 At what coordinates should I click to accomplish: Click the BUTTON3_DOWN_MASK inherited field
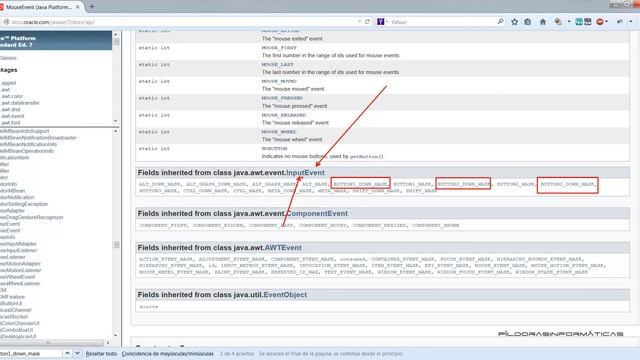[x=568, y=184]
